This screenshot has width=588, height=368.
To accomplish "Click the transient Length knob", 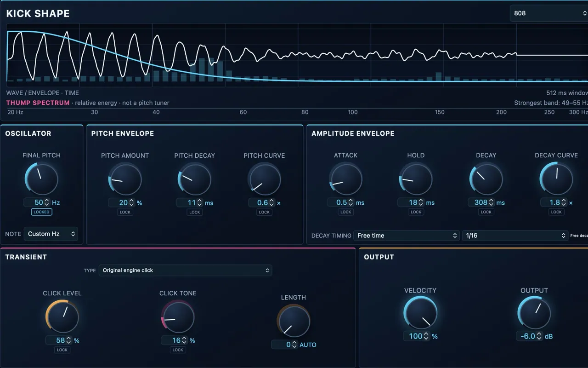I will (294, 321).
